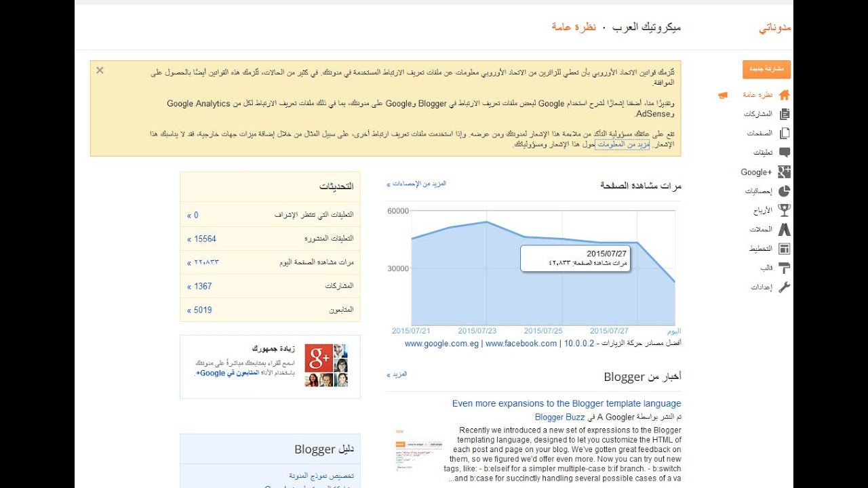Open تخصيص نموذج المدونة guide link
This screenshot has height=488, width=868.
pyautogui.click(x=321, y=476)
